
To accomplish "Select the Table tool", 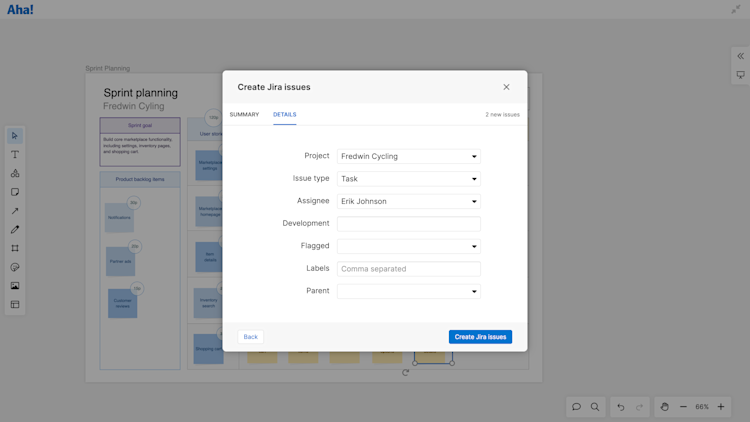I will pos(15,304).
